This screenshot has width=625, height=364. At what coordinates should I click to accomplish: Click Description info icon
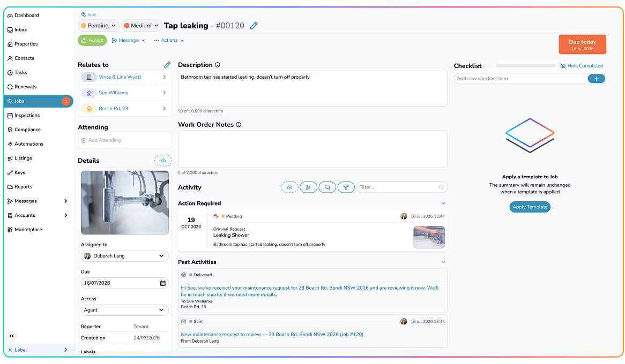tap(218, 65)
